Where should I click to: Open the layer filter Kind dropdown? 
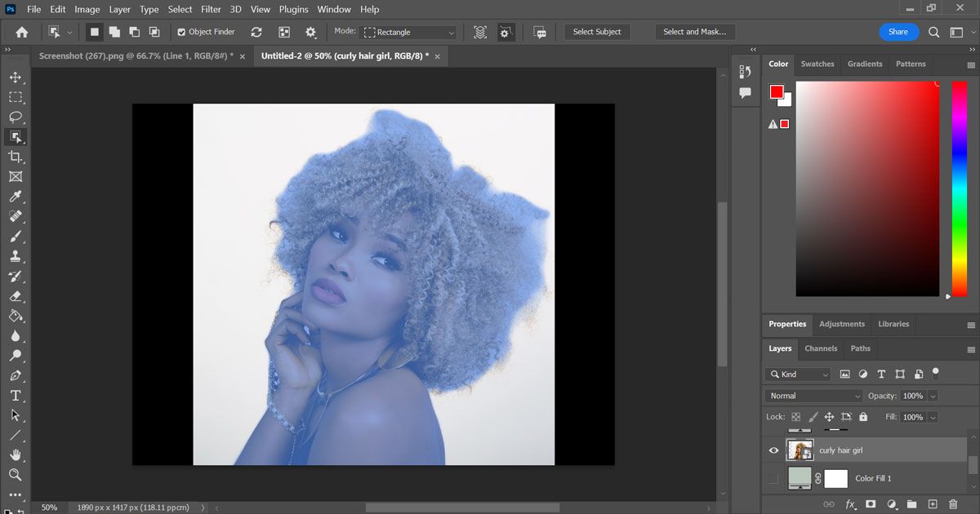pos(798,374)
